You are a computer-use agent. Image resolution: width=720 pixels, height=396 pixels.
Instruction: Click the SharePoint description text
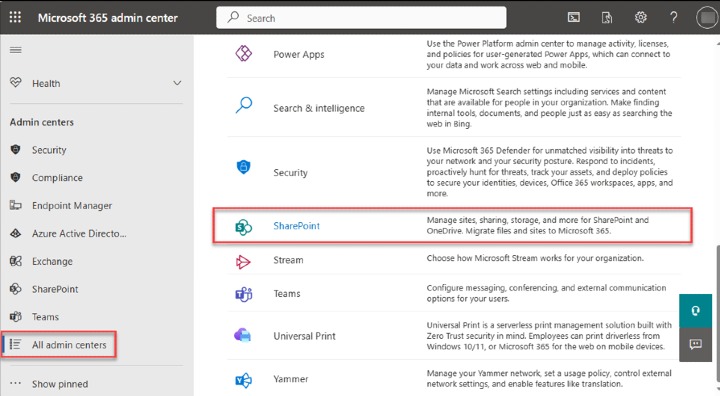click(538, 225)
